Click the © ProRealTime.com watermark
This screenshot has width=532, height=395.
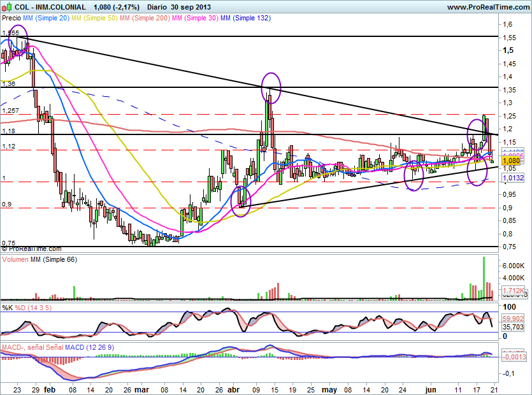coord(32,249)
